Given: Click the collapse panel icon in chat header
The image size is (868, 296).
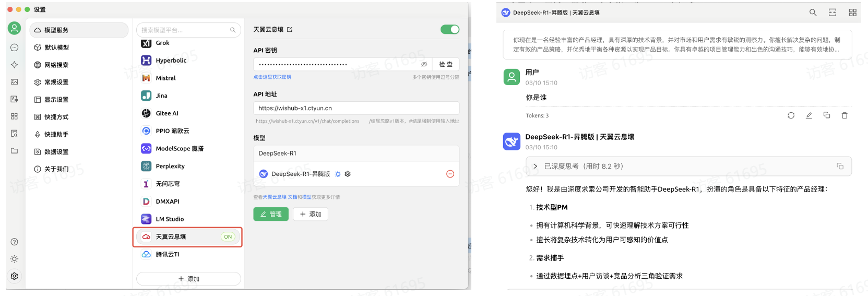Looking at the screenshot, I should pos(833,13).
